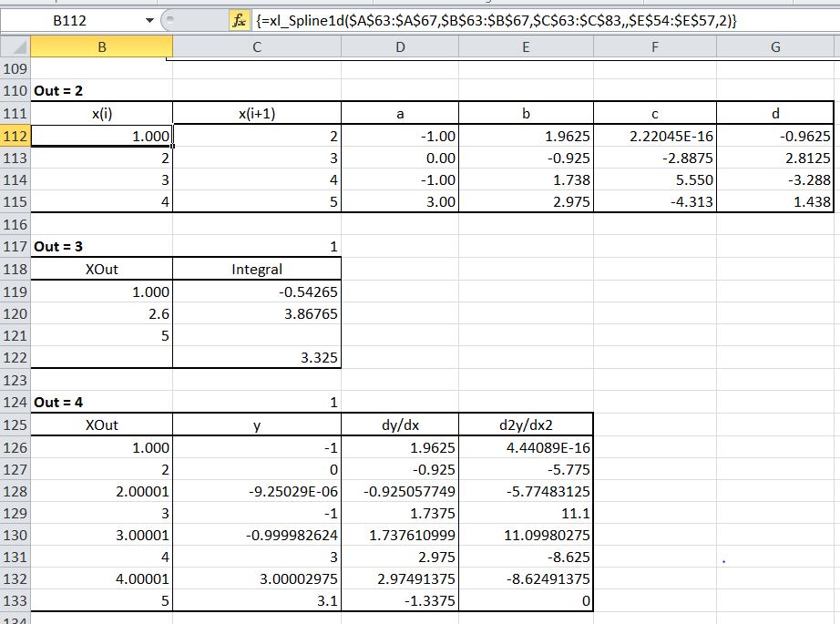Select the integral total cell 3.325
This screenshot has width=840, height=624.
coord(257,358)
